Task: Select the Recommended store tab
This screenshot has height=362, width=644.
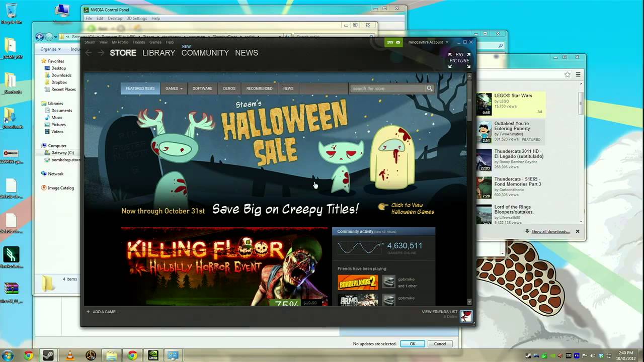Action: point(259,88)
